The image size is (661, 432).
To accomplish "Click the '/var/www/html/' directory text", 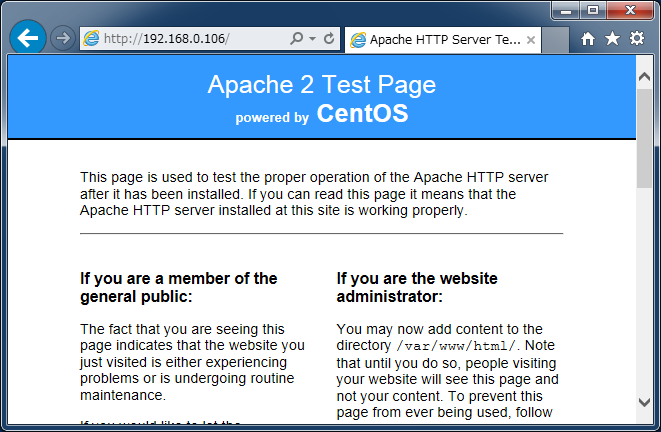I will 456,346.
